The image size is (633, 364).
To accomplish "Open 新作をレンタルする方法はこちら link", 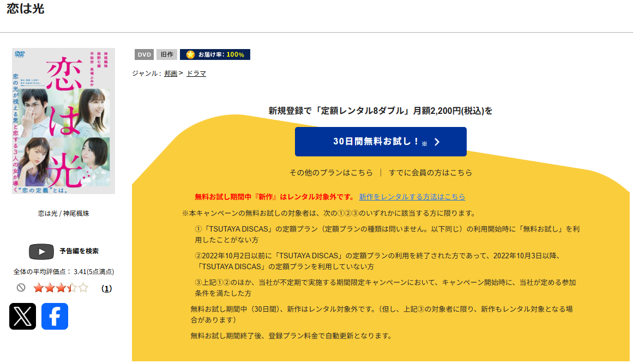I will [412, 197].
